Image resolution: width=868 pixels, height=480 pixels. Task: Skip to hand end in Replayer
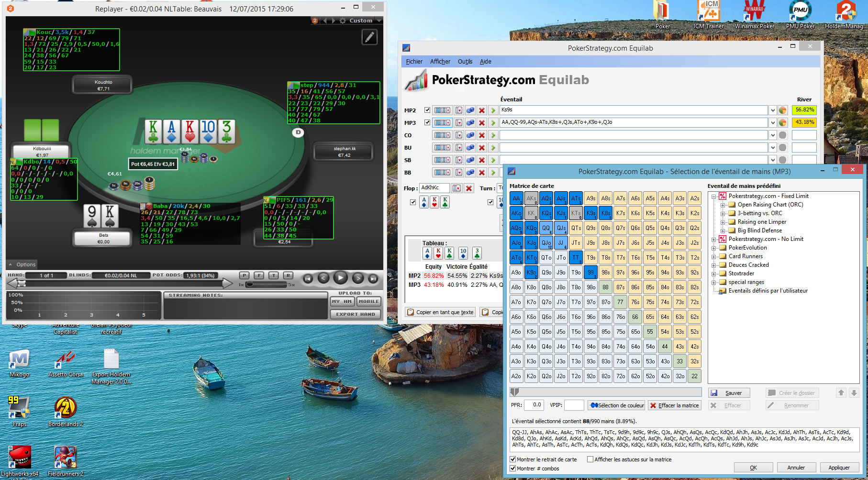click(x=373, y=278)
